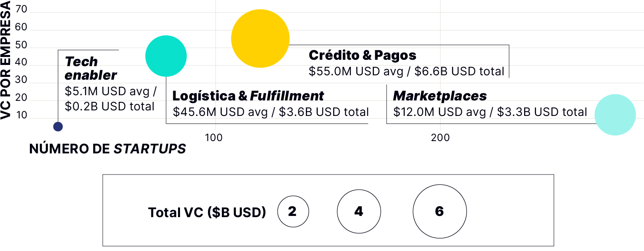Select the Logística & Fulfillment heading

click(248, 96)
